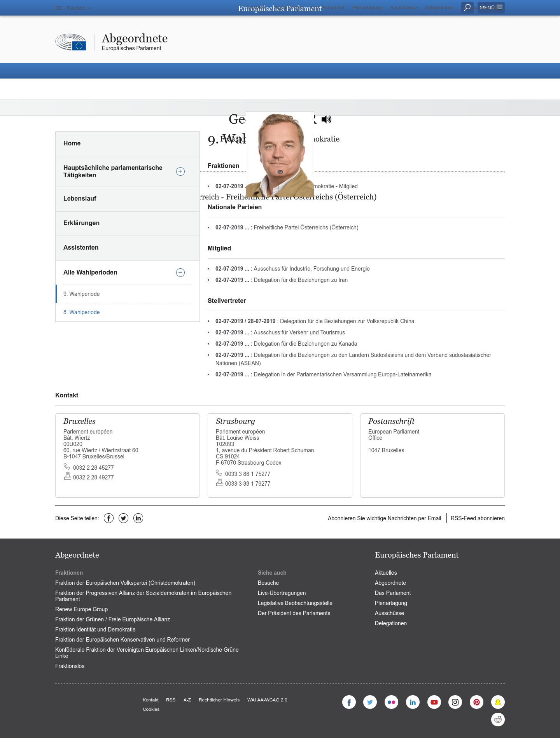Collapse Alle Wahlperioden with the minus icon
Image resolution: width=560 pixels, height=738 pixels.
[180, 273]
